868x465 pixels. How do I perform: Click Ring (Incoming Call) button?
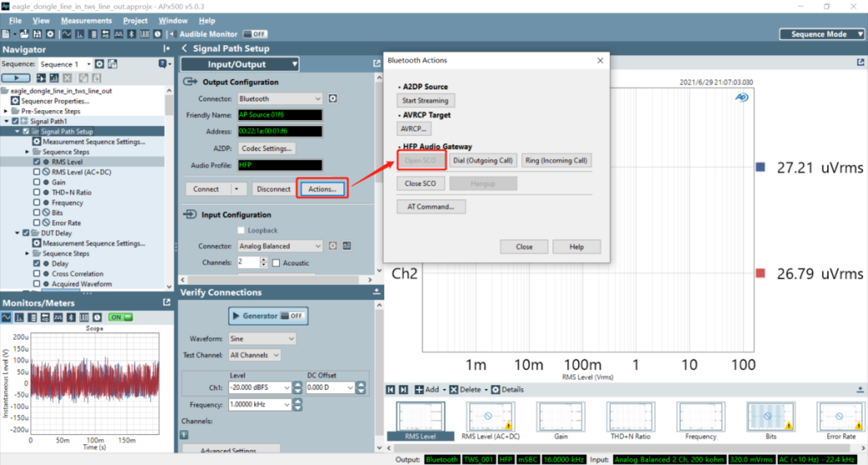[556, 160]
